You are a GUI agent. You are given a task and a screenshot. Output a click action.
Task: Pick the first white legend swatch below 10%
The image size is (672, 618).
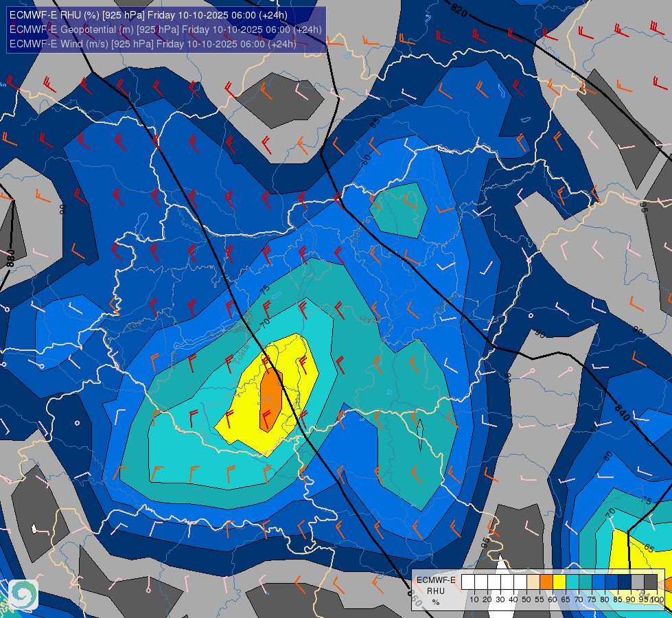pyautogui.click(x=468, y=582)
